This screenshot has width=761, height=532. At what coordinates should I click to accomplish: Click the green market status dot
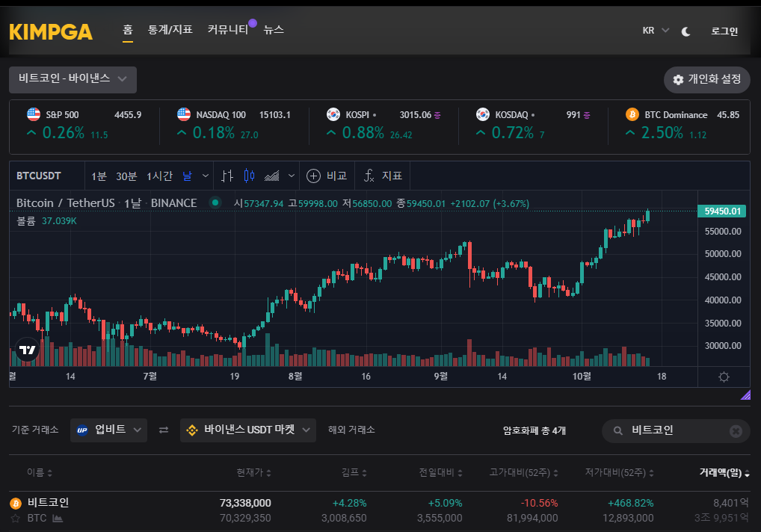215,202
